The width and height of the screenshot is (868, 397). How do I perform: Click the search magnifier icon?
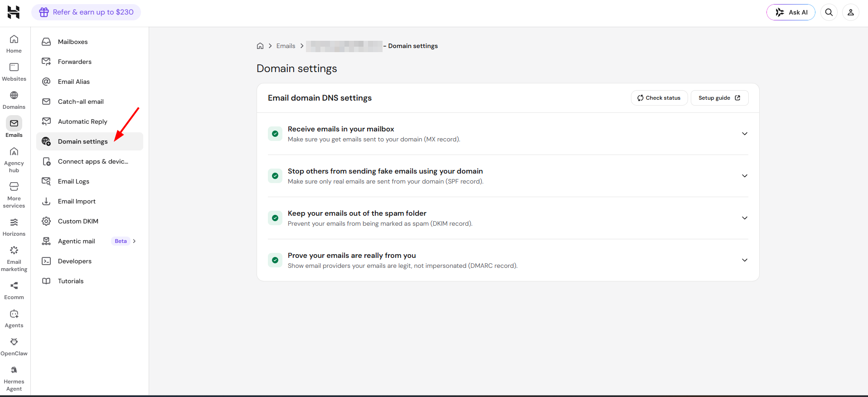829,12
